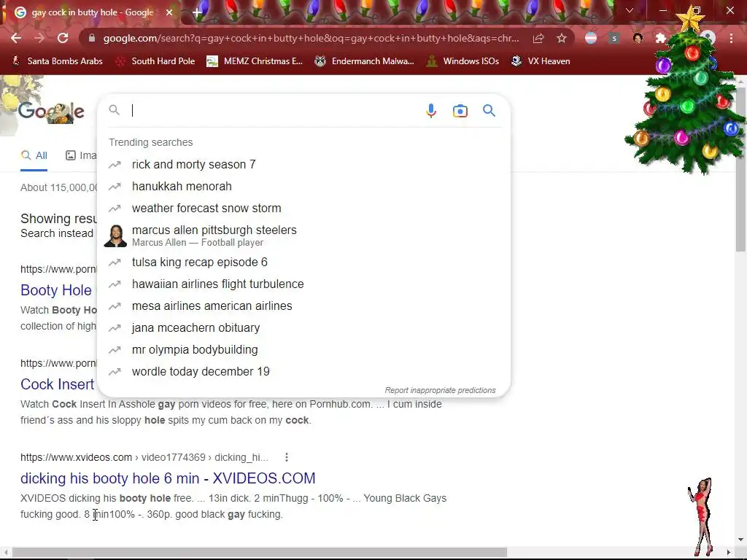Open the South Hard Pole bookmark
This screenshot has height=560, width=747.
tap(155, 61)
